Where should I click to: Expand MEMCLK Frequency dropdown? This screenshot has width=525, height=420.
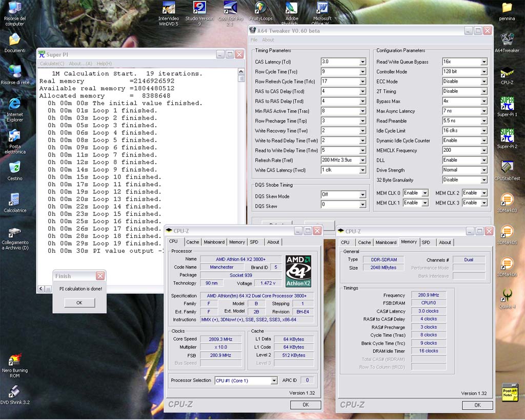(484, 150)
